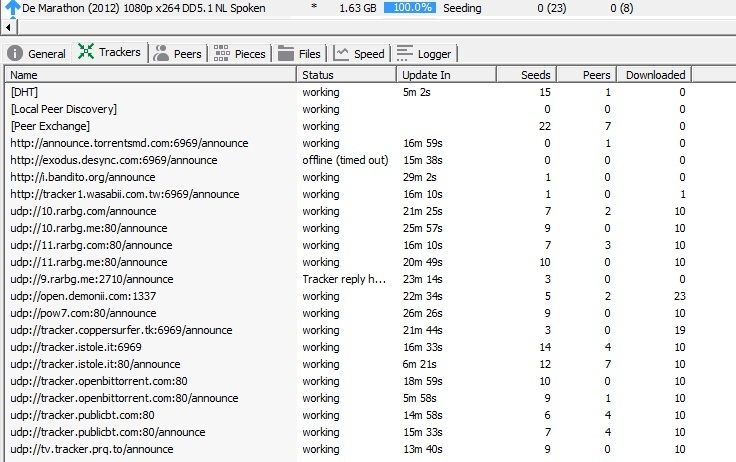Open the Pieces tab
The width and height of the screenshot is (736, 462).
point(240,54)
